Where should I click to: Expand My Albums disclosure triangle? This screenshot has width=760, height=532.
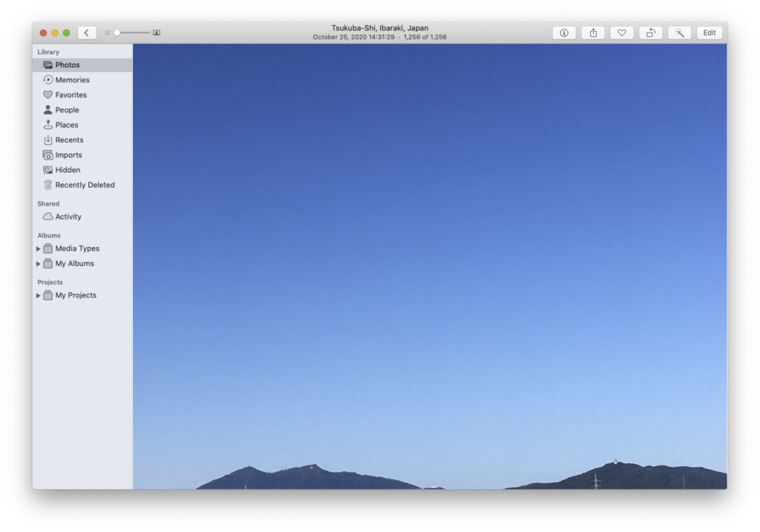click(x=39, y=264)
